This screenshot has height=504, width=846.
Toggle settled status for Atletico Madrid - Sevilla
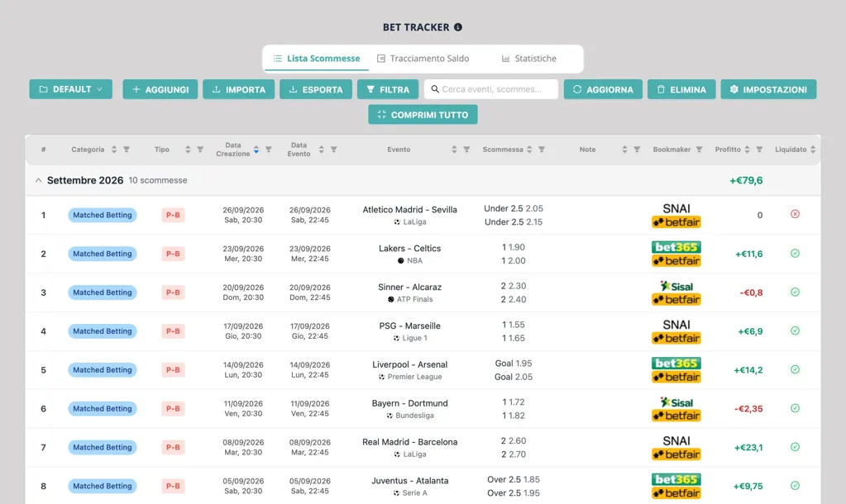pyautogui.click(x=796, y=214)
